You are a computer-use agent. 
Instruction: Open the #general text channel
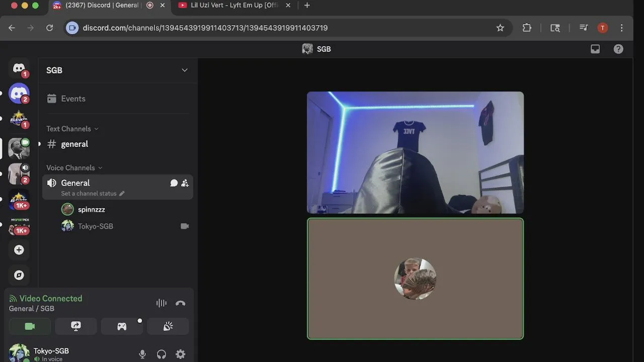[117, 144]
